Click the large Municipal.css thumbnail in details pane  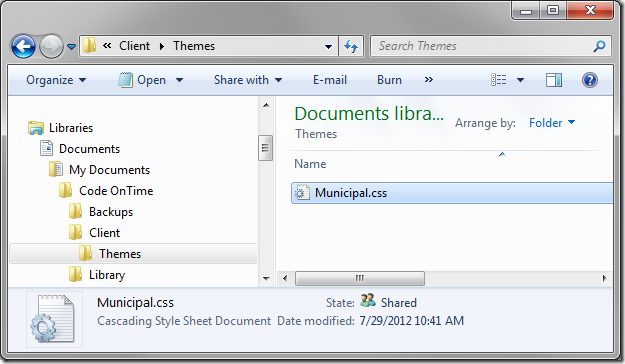pos(54,319)
